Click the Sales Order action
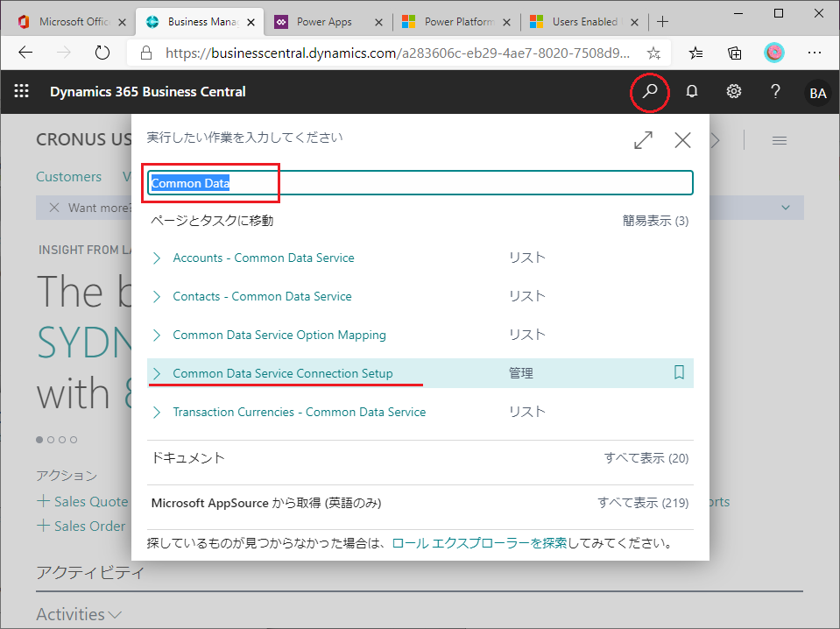The width and height of the screenshot is (840, 629). [x=81, y=527]
